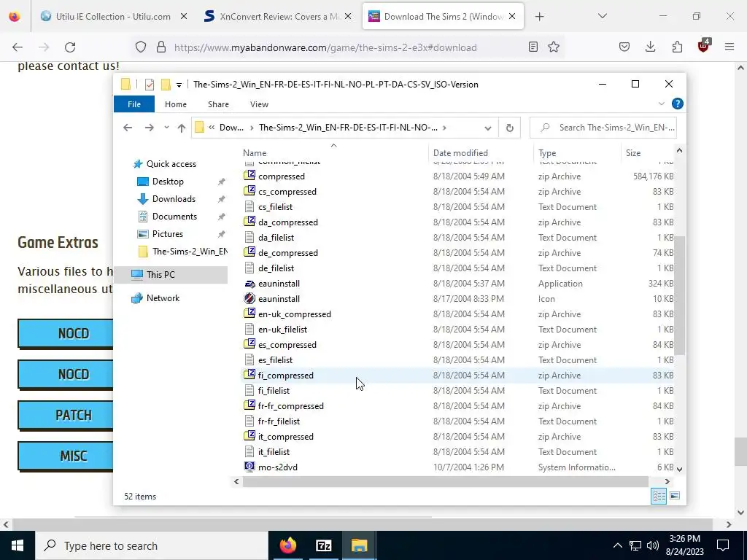The height and width of the screenshot is (560, 747).
Task: Switch to Utilu IE Collection tab
Action: point(113,17)
